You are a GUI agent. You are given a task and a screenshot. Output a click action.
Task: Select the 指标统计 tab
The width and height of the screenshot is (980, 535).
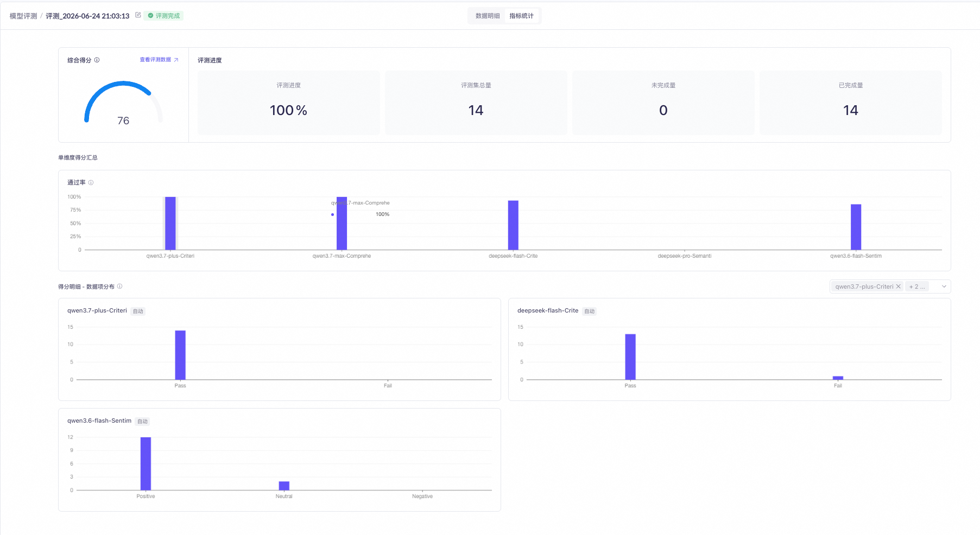[x=521, y=16]
